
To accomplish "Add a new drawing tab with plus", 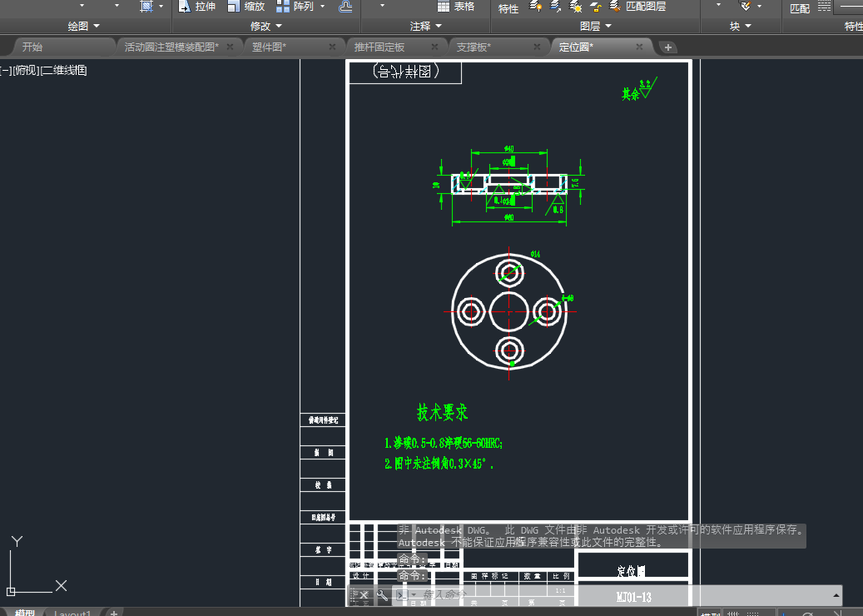I will (x=668, y=47).
